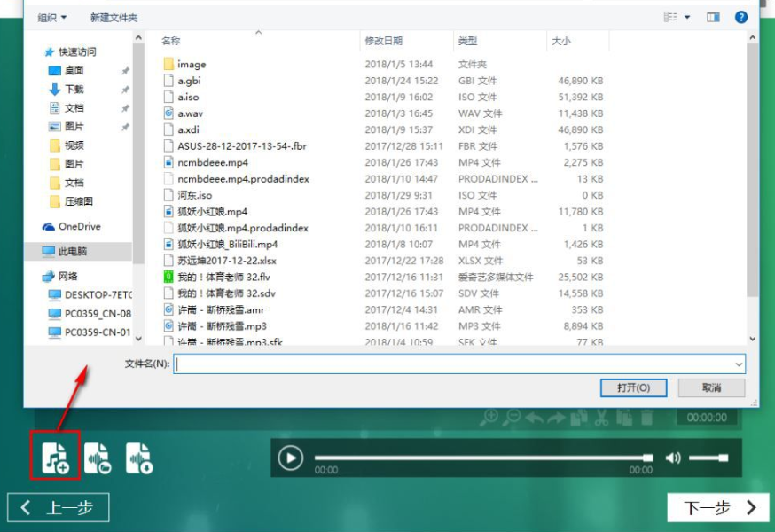
Task: Click the second audio waveform folder icon
Action: [98, 458]
